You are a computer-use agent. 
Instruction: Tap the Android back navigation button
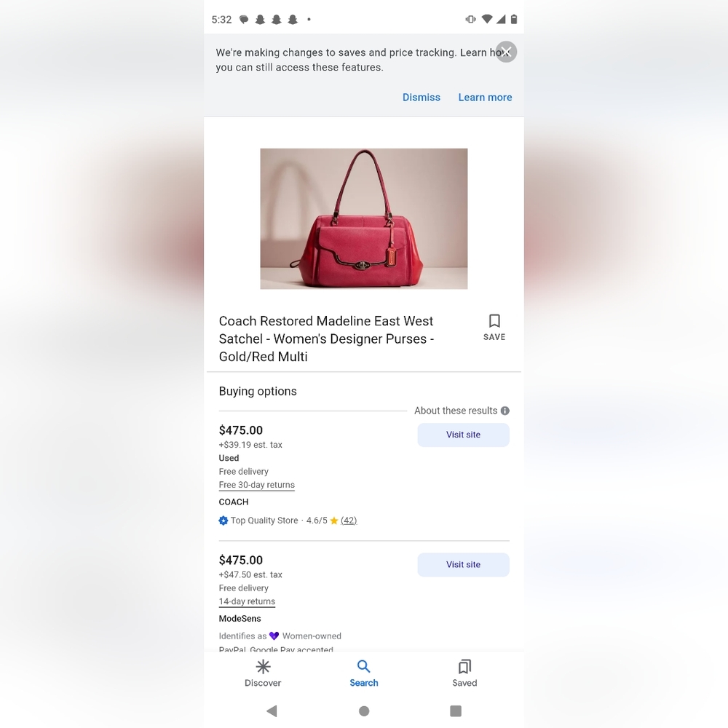pyautogui.click(x=272, y=711)
